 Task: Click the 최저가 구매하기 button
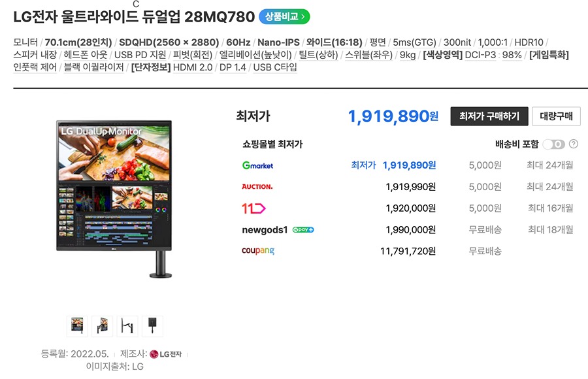489,116
